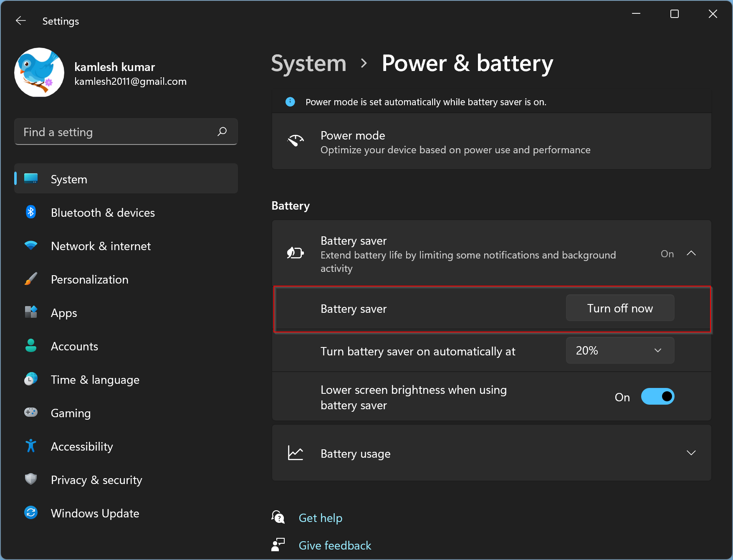733x560 pixels.
Task: Click the Personalization paintbrush icon
Action: 31,279
